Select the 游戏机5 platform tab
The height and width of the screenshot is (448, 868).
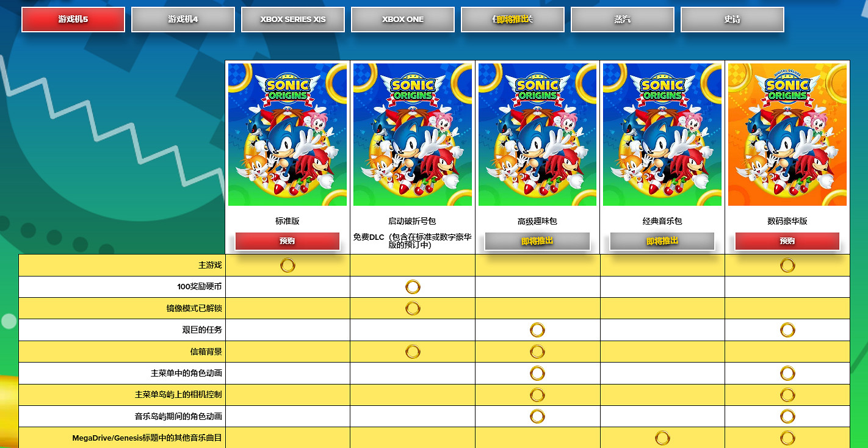click(x=73, y=20)
